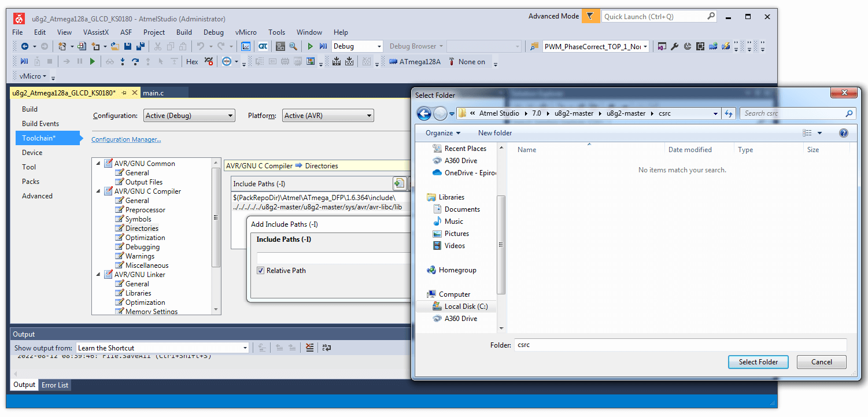
Task: Click the help question mark icon in Select Folder
Action: pyautogui.click(x=843, y=133)
